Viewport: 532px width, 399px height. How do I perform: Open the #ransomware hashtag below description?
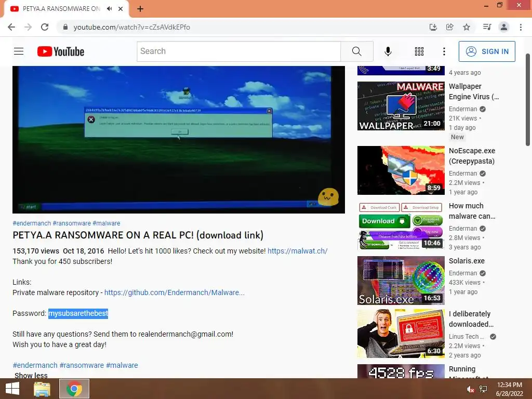(82, 365)
